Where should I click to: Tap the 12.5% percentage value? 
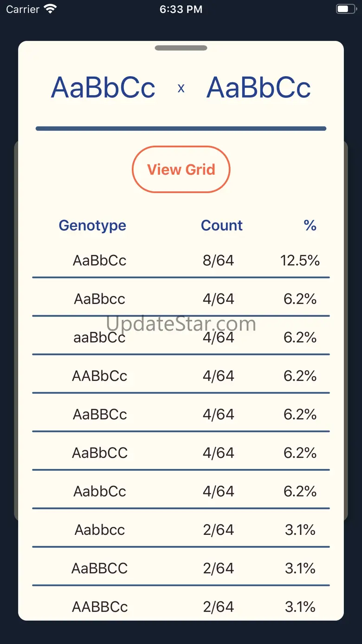[x=300, y=260]
